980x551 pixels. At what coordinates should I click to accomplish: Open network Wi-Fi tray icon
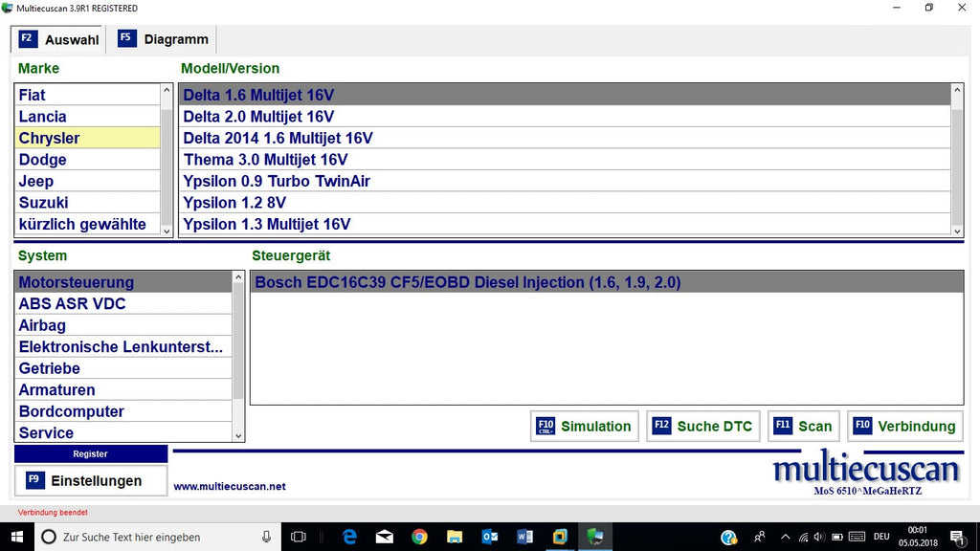point(803,537)
